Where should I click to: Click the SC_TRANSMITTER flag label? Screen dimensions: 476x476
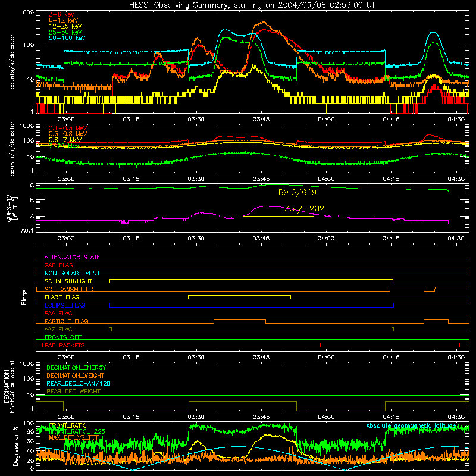click(x=69, y=289)
